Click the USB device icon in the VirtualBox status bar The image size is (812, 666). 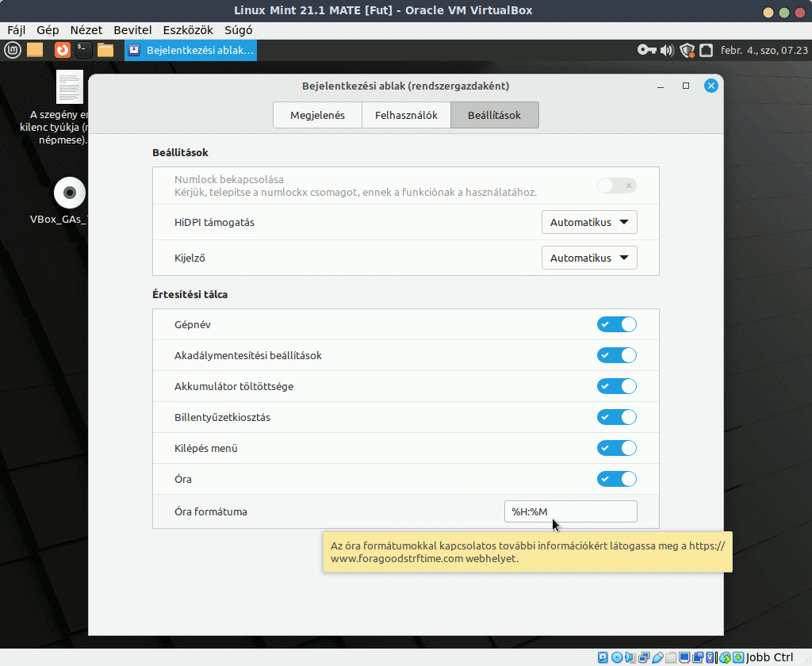[657, 657]
